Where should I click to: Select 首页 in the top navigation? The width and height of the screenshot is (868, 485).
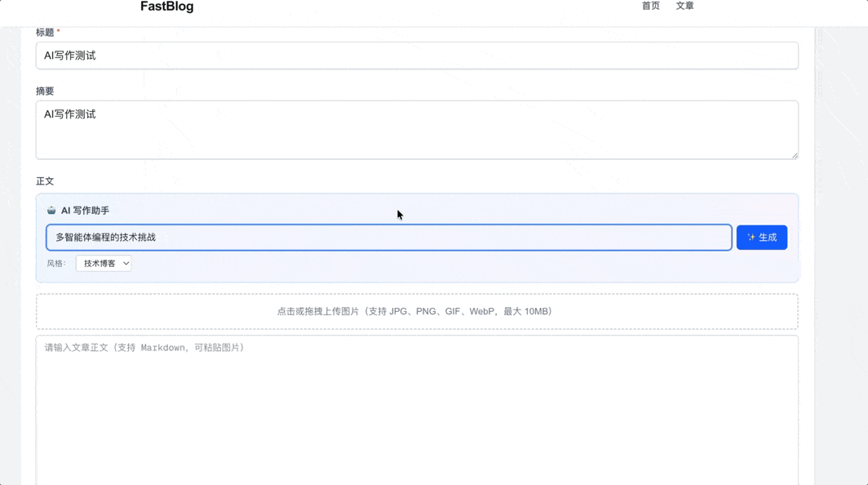pyautogui.click(x=649, y=6)
